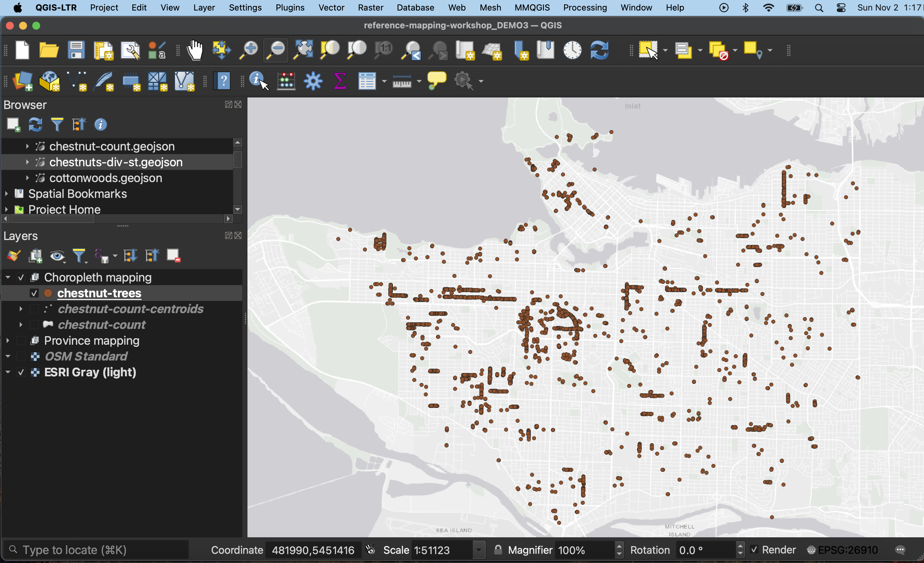This screenshot has height=563, width=924.
Task: Select the Pan Map hand tool
Action: [195, 50]
